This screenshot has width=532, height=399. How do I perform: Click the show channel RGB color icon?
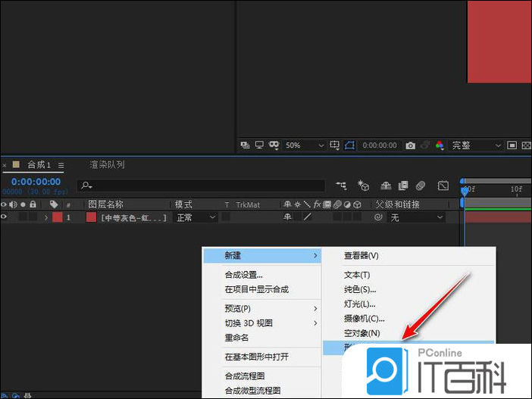(440, 145)
